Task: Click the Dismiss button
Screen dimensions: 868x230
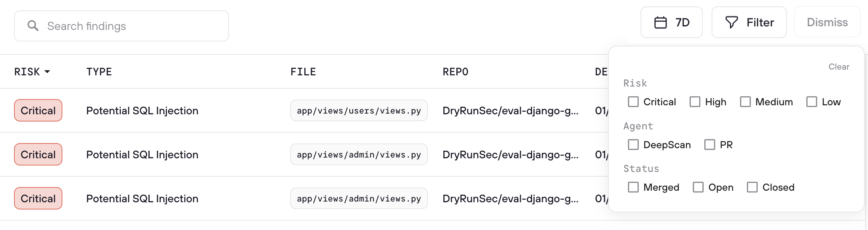Action: click(827, 22)
